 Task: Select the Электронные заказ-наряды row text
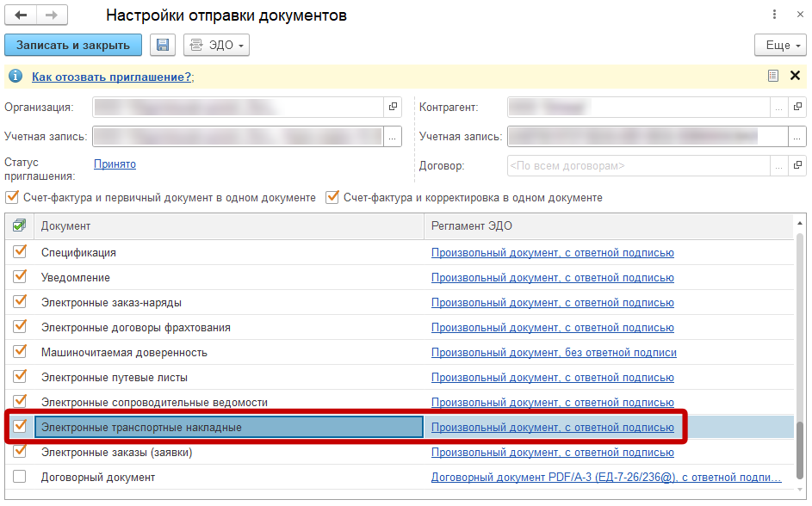[x=111, y=303]
